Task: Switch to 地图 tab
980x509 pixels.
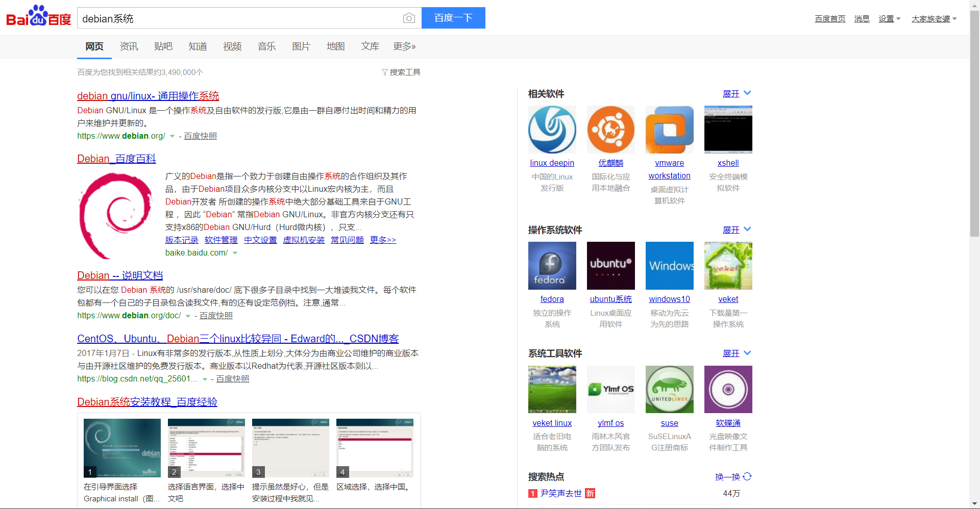Action: [x=335, y=46]
